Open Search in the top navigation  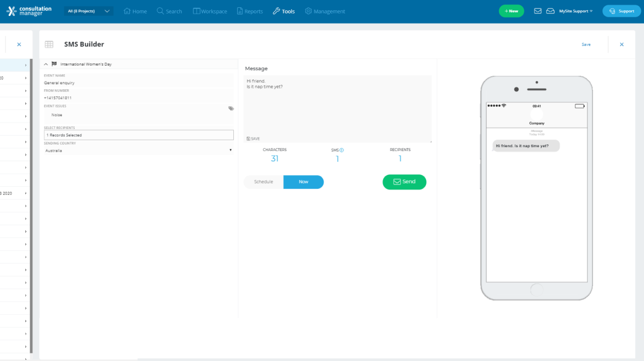click(170, 11)
